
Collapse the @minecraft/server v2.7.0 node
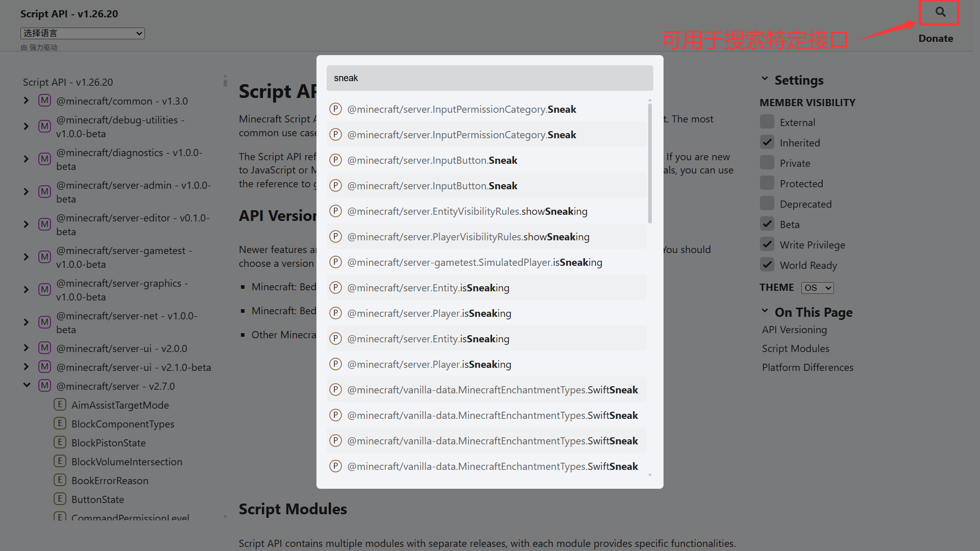pos(27,386)
